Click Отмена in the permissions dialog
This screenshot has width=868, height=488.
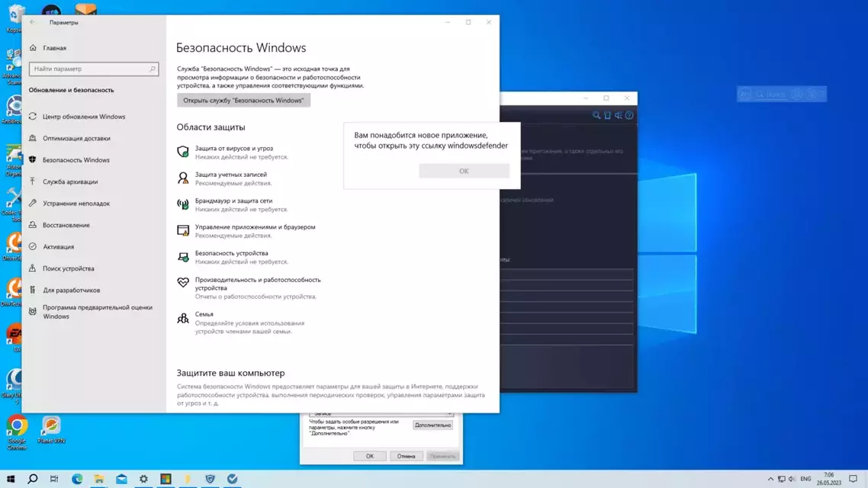coord(406,456)
